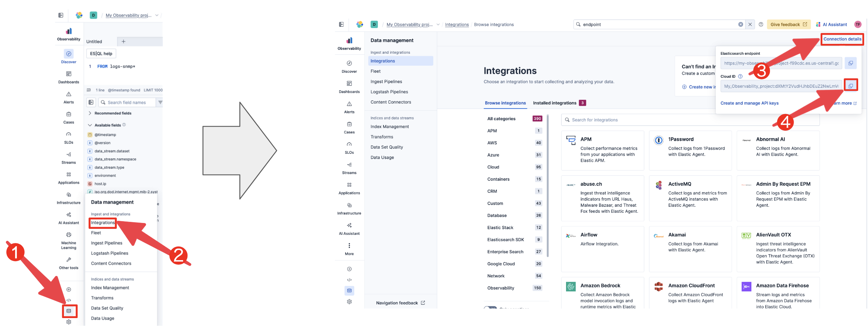Open Dashboards in the left screenshot sidebar
The width and height of the screenshot is (868, 330).
pos(69,77)
